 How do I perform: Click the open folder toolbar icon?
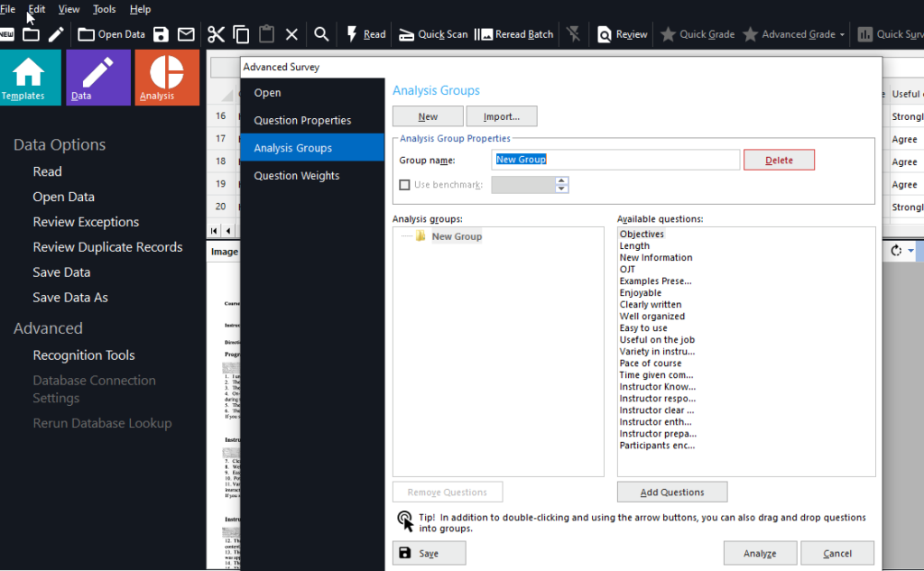click(x=31, y=34)
